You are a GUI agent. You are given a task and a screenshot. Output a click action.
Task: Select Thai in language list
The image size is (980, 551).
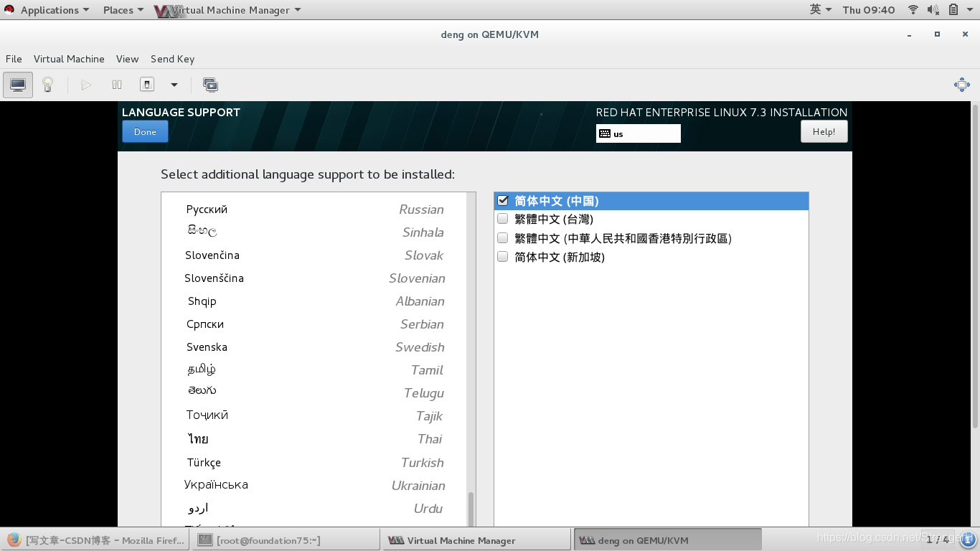coord(314,439)
